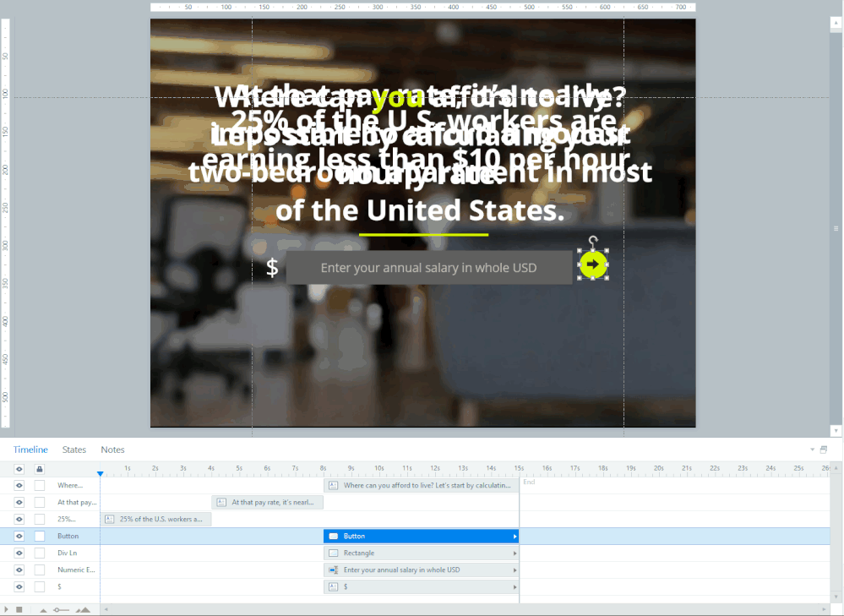844x616 pixels.
Task: Switch to the States tab
Action: [x=74, y=450]
